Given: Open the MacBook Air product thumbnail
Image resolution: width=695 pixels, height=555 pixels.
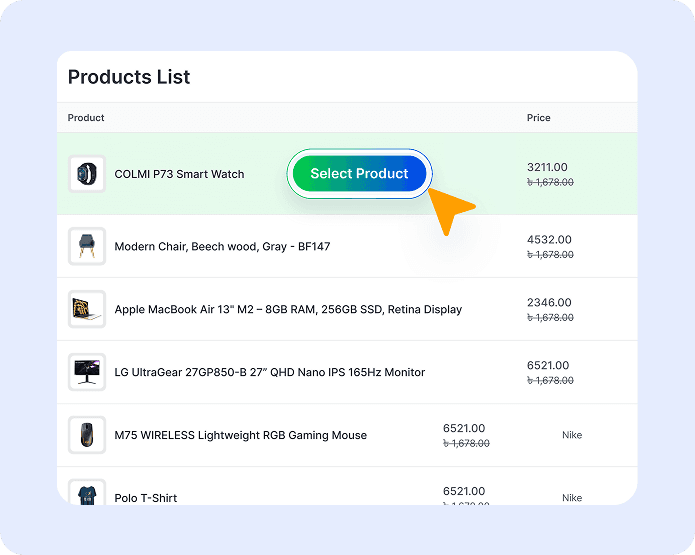Looking at the screenshot, I should pos(86,309).
